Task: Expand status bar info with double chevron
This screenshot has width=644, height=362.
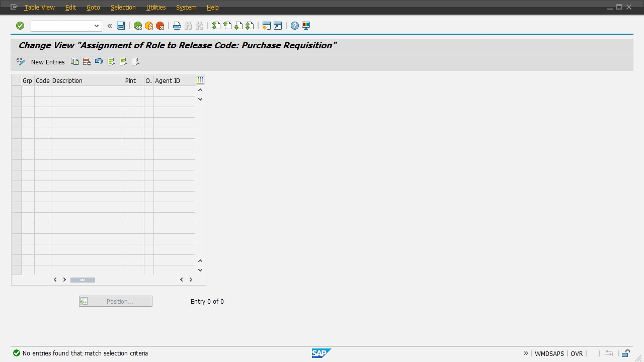Action: [x=526, y=353]
